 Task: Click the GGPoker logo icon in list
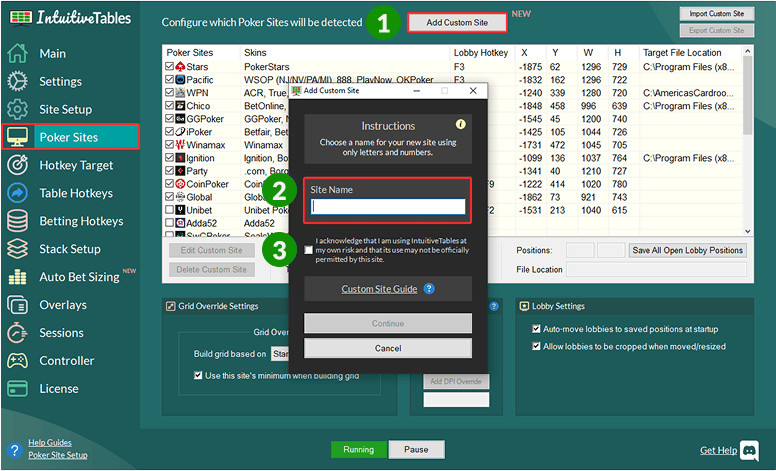click(x=180, y=119)
